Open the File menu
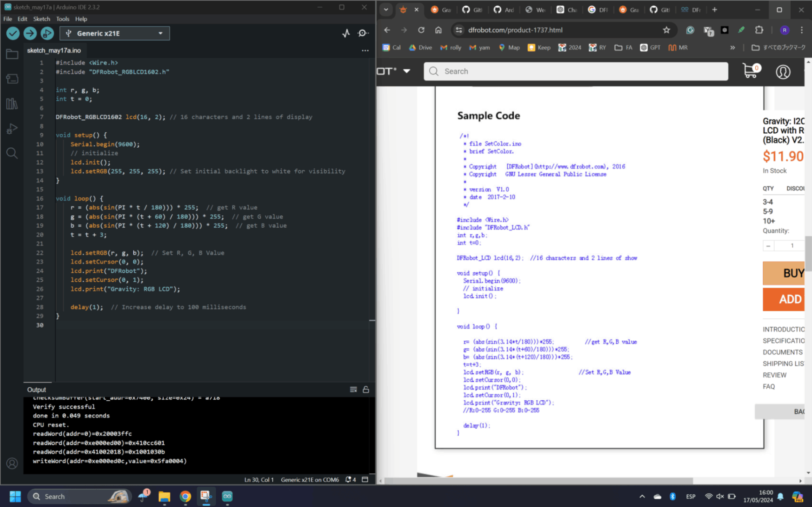 (x=8, y=19)
